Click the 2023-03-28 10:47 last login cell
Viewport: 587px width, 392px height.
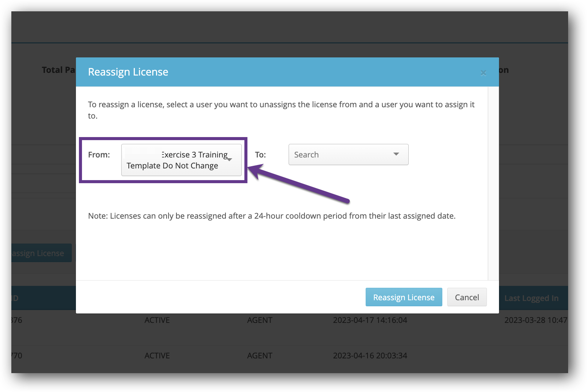click(535, 320)
